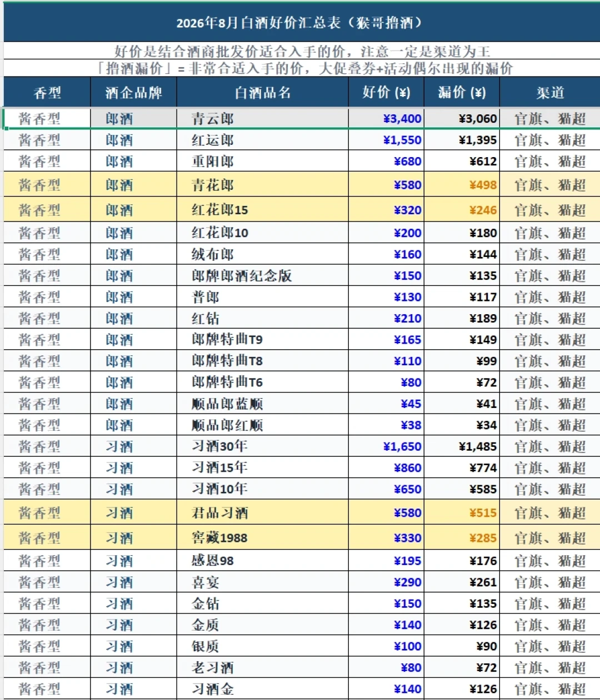Select the '香型' column header
This screenshot has width=600, height=700.
click(x=47, y=92)
